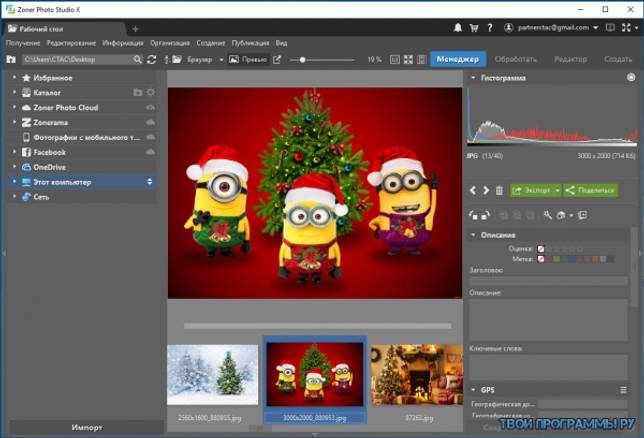
Task: Open the Браузер mode dropdown
Action: pyautogui.click(x=221, y=60)
